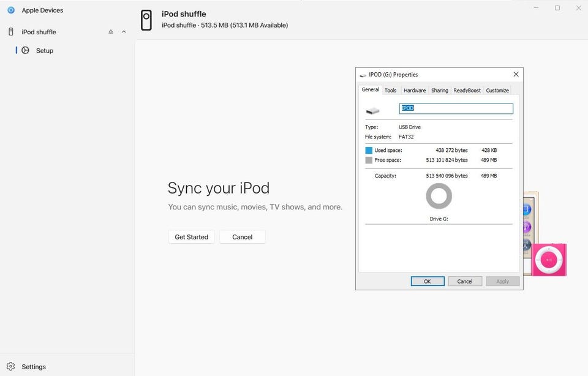
Task: Open the Sharing tab
Action: coord(440,91)
